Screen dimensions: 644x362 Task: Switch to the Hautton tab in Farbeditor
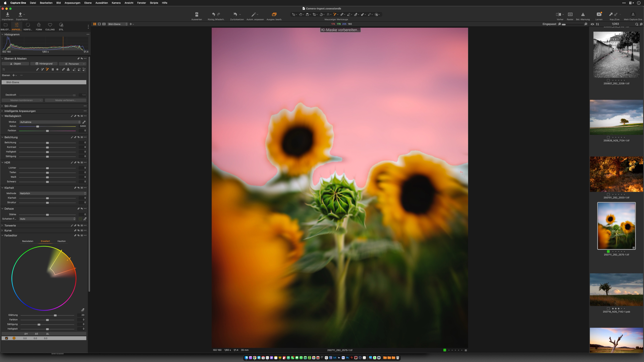coord(61,241)
